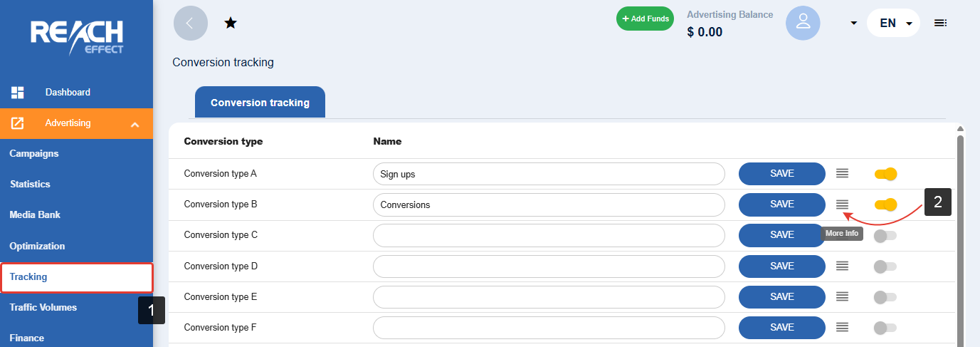The width and height of the screenshot is (980, 347).
Task: Enable the Conversion type D toggle
Action: [x=885, y=266]
